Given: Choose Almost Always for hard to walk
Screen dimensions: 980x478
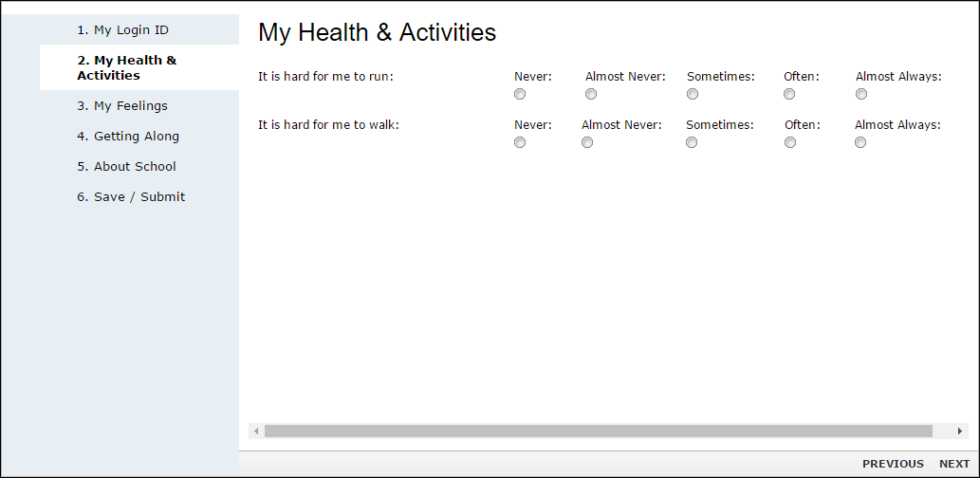Looking at the screenshot, I should 861,142.
